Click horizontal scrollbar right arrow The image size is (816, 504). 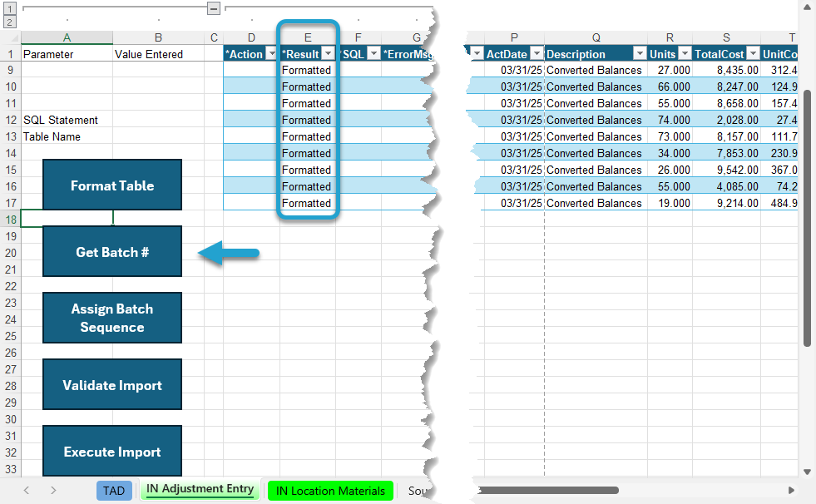coord(791,490)
